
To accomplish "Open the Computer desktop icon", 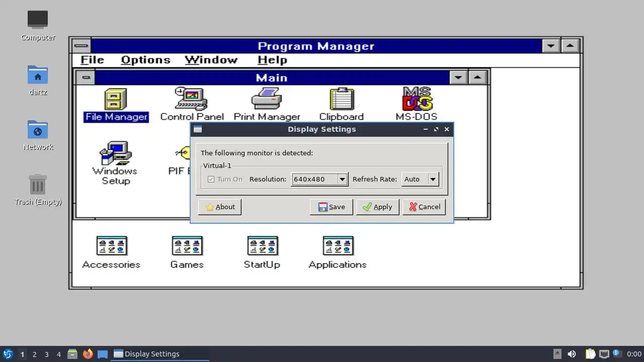I will (38, 25).
